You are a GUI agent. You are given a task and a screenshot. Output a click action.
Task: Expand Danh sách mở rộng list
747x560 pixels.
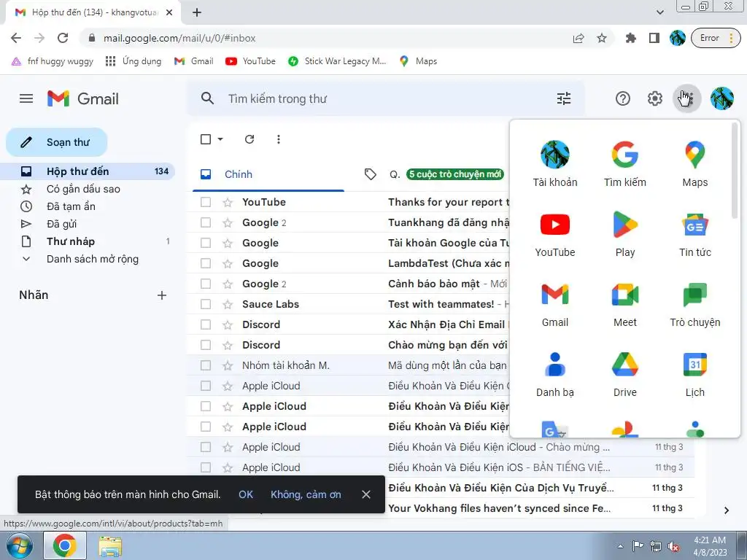point(93,259)
